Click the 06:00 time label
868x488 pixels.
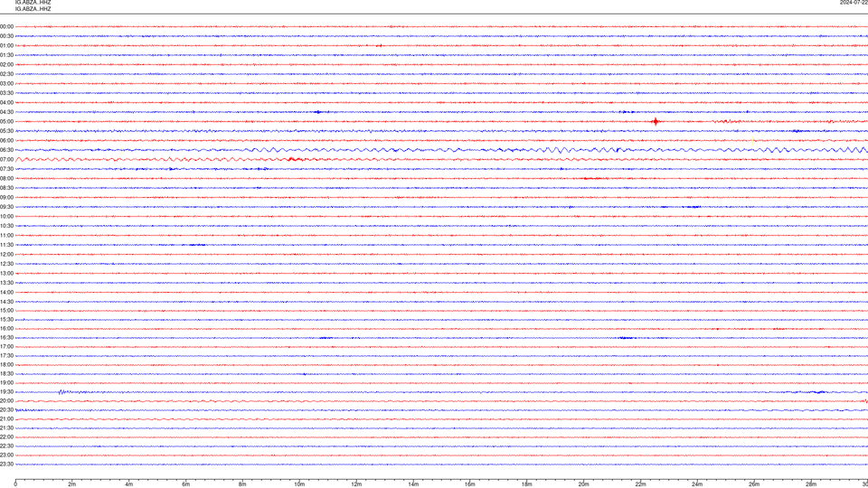pos(6,141)
